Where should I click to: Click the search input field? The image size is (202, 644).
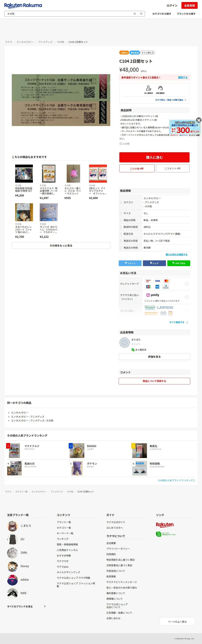(x=69, y=14)
